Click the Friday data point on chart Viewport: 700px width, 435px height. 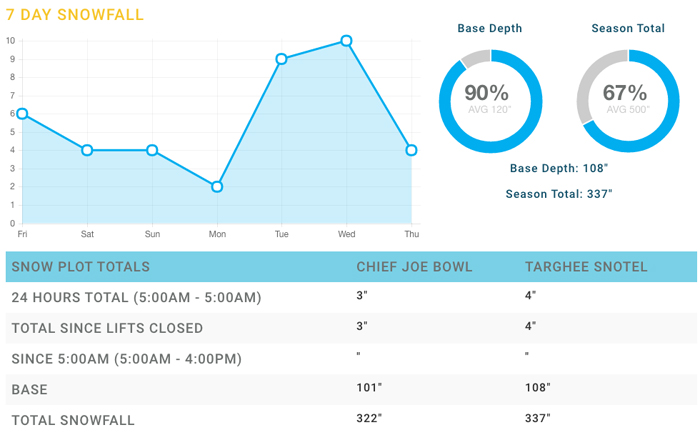(x=22, y=114)
